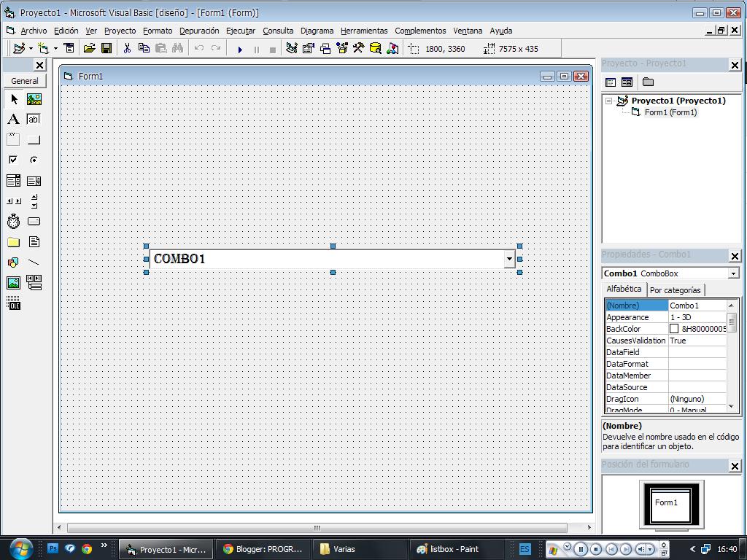The image size is (747, 560).
Task: Select the Label tool (A)
Action: 14,119
